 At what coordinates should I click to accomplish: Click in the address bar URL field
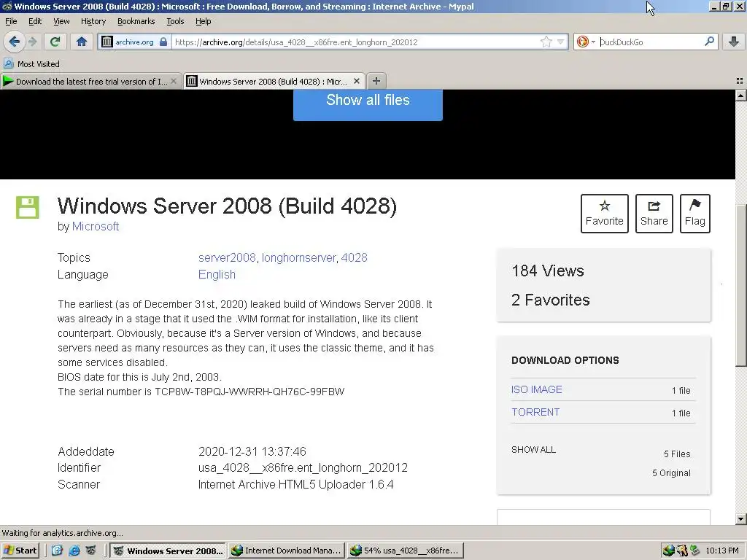tap(355, 42)
